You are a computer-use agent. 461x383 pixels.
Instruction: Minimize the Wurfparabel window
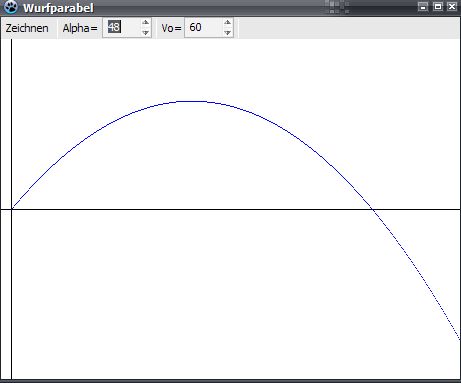[423, 7]
